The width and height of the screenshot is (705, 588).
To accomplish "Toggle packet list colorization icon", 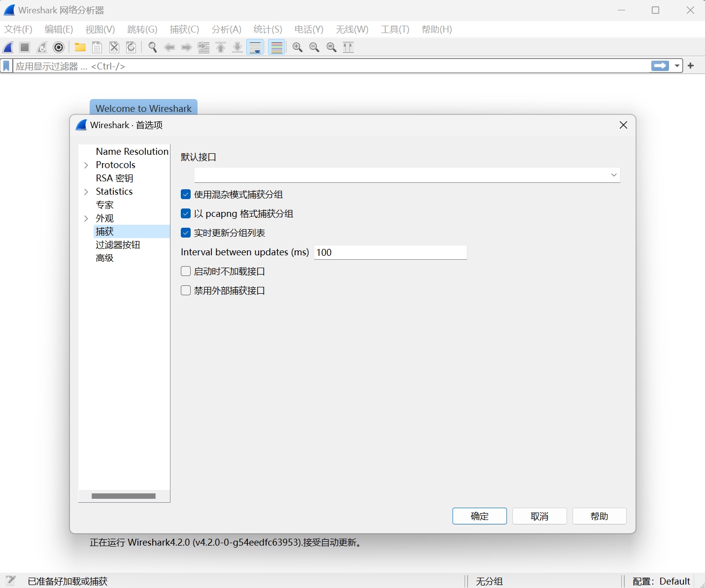I will pyautogui.click(x=277, y=47).
